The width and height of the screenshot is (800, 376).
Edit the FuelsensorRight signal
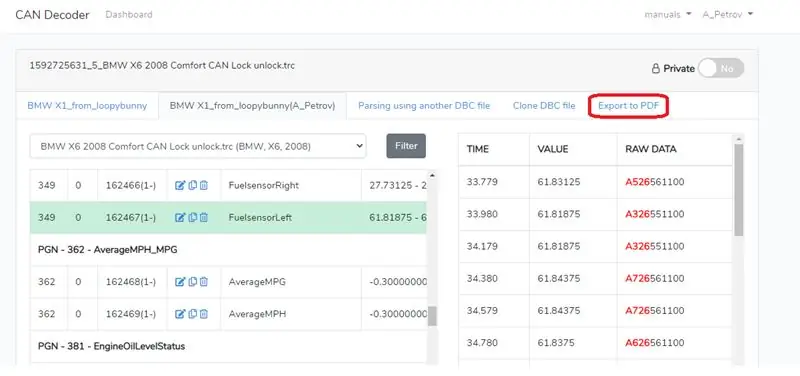pos(180,186)
